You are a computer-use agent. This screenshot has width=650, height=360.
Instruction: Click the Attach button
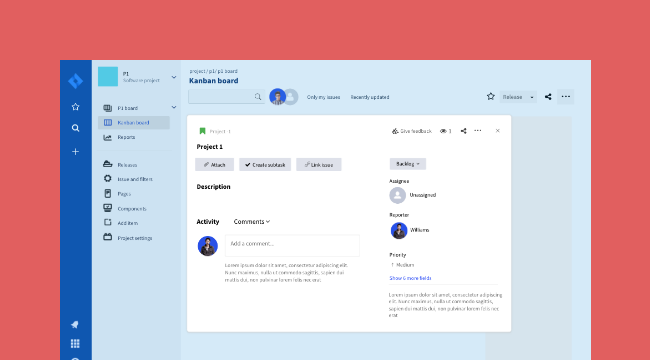(214, 165)
